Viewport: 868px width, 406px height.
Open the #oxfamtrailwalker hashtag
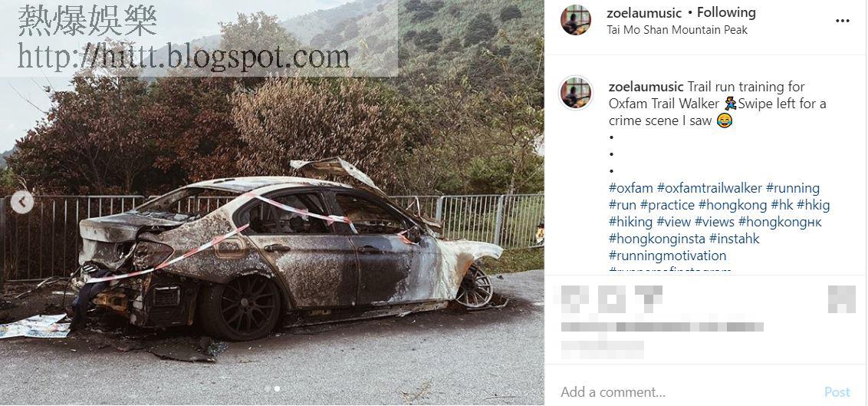tap(709, 188)
